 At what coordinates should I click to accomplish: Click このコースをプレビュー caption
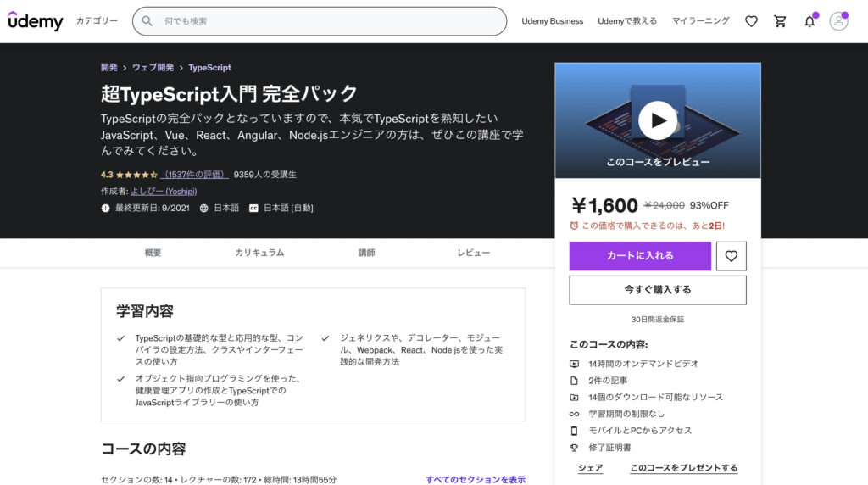click(658, 162)
